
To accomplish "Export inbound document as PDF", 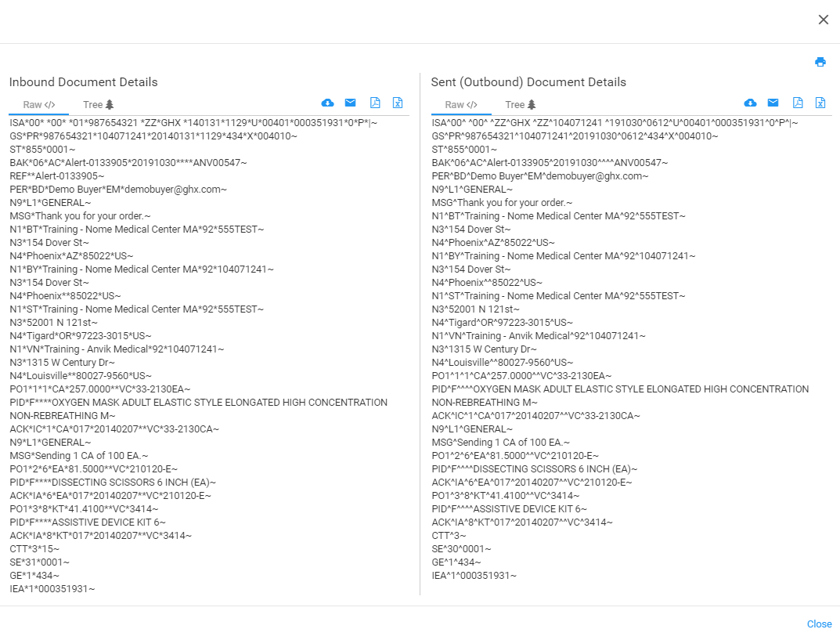I will point(375,103).
